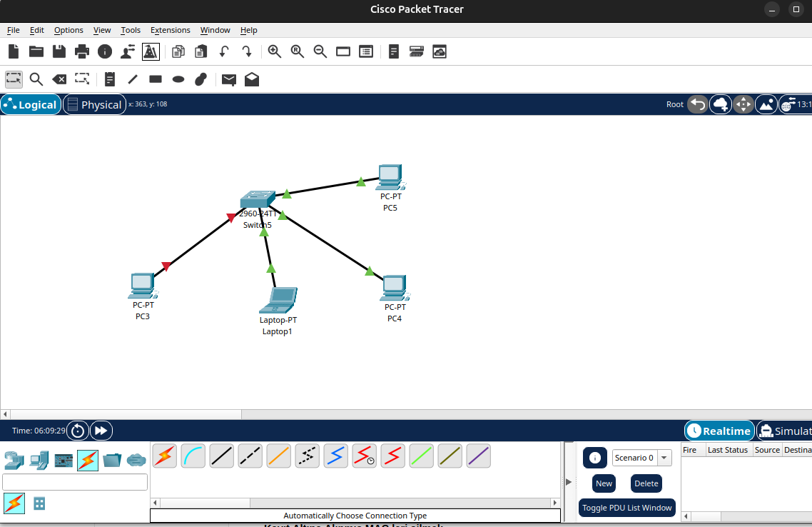Click the Add Complex PDU open envelope
Image resolution: width=812 pixels, height=527 pixels.
[x=252, y=79]
